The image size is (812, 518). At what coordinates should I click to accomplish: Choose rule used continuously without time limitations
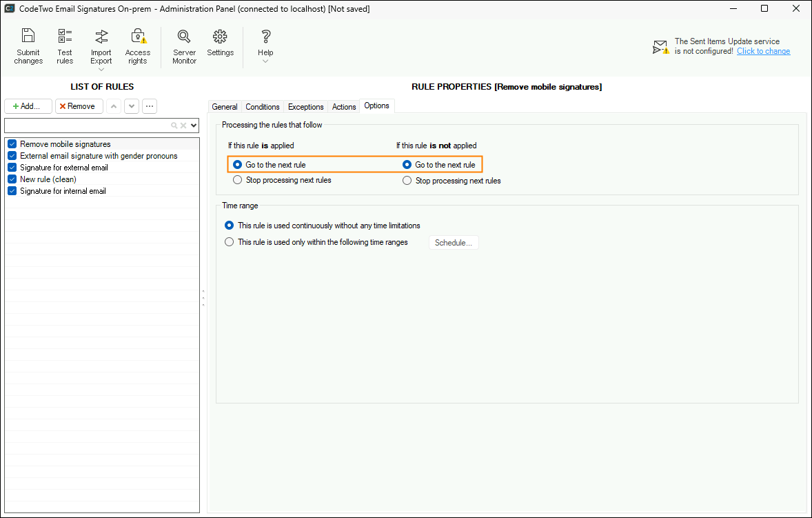[x=229, y=226]
